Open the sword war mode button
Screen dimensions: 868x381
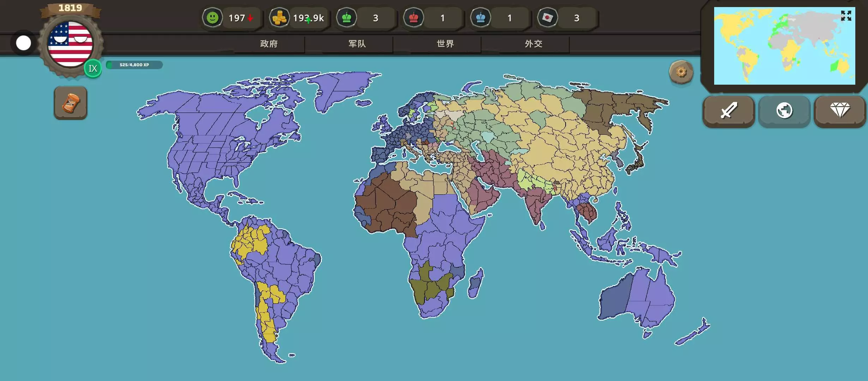tap(729, 111)
